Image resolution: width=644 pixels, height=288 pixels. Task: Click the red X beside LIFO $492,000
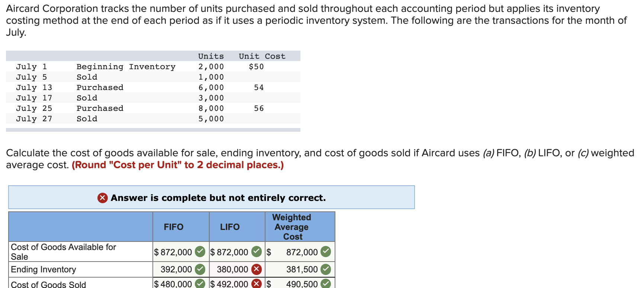tap(256, 284)
